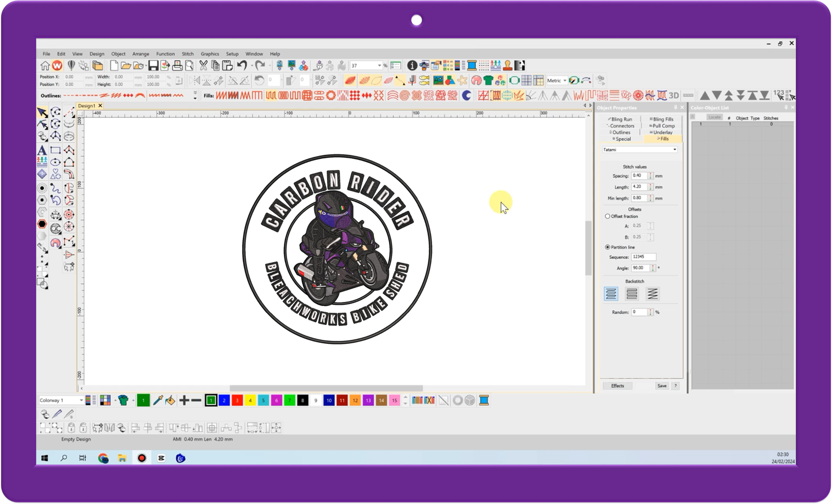Select the Offset fraction radio button
The height and width of the screenshot is (504, 832).
607,216
